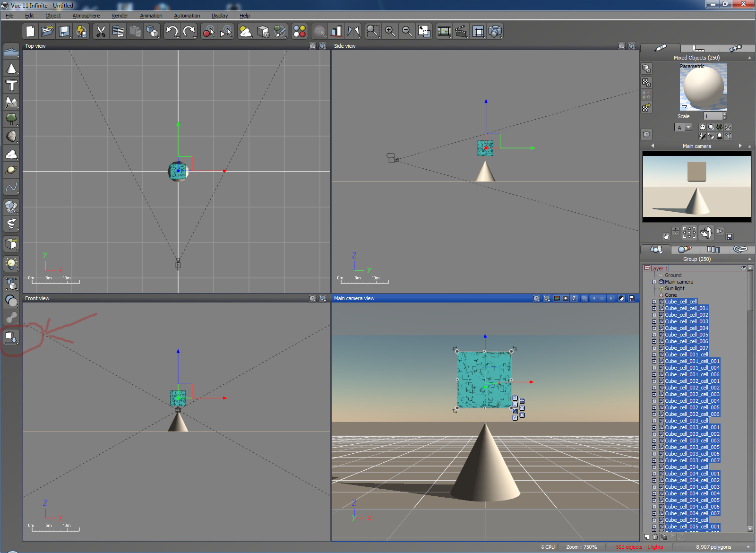Click the zoom in magnifier icon
The height and width of the screenshot is (553, 756).
[390, 32]
